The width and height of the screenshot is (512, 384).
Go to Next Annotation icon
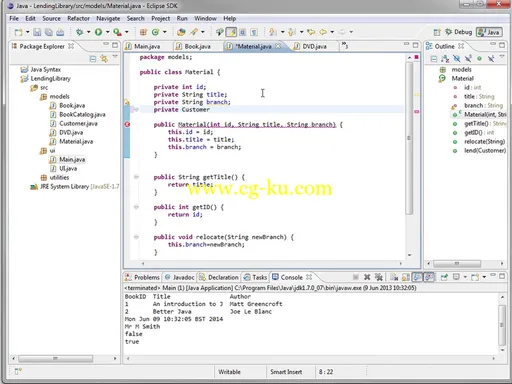click(273, 32)
